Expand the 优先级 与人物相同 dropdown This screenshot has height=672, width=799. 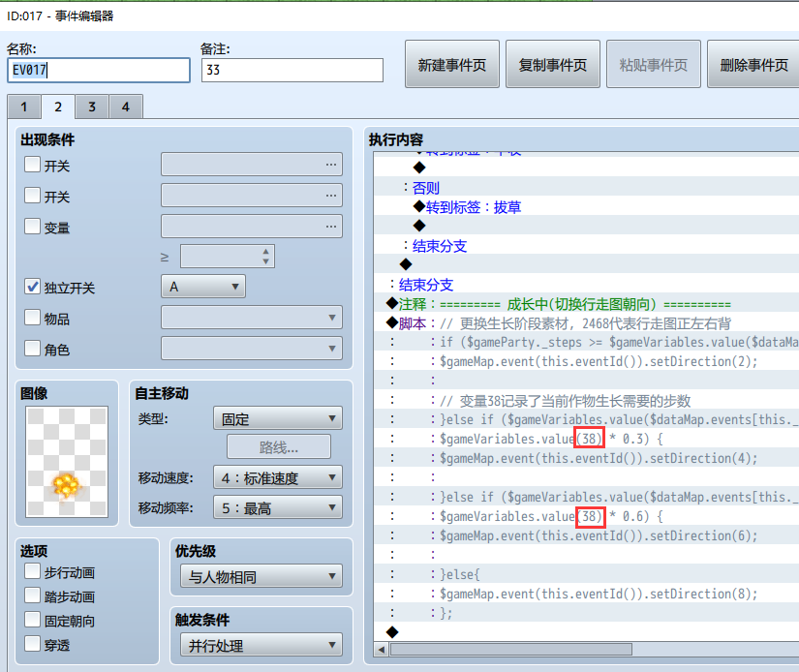pyautogui.click(x=261, y=576)
